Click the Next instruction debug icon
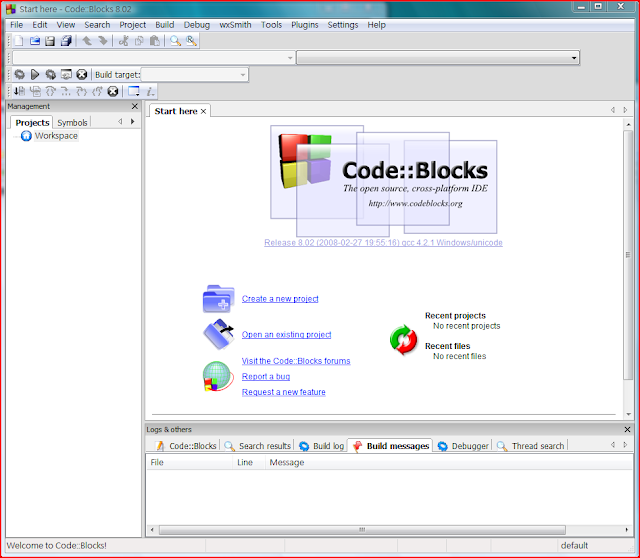This screenshot has height=558, width=640. (66, 91)
